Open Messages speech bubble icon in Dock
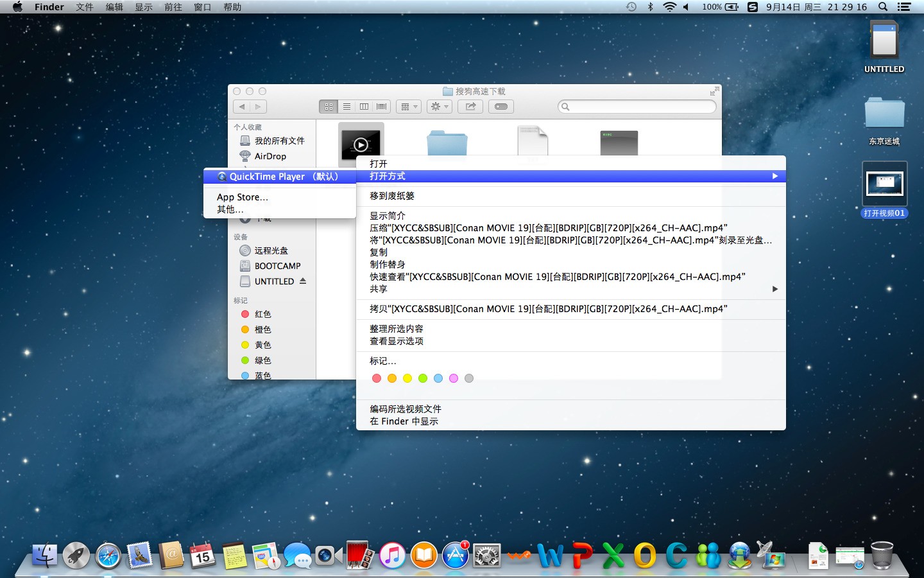924x578 pixels. 298,556
